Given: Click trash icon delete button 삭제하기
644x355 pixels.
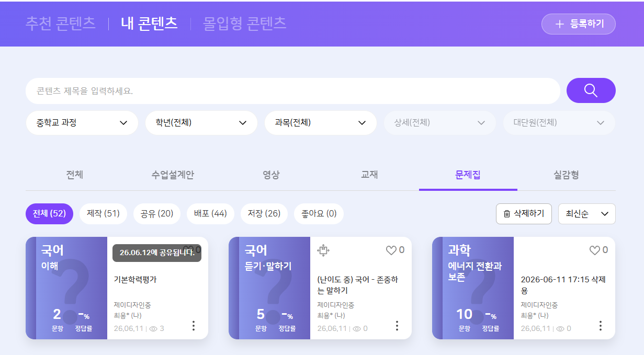Looking at the screenshot, I should [524, 214].
